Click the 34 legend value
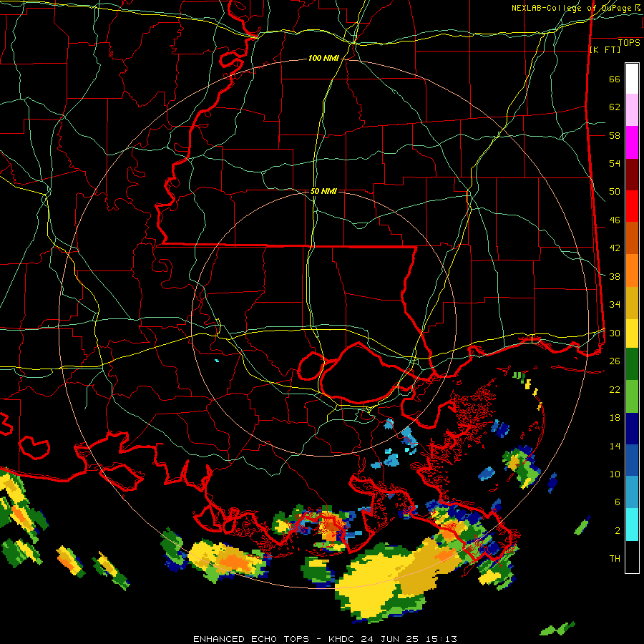Viewport: 644px width, 644px height. [x=615, y=305]
